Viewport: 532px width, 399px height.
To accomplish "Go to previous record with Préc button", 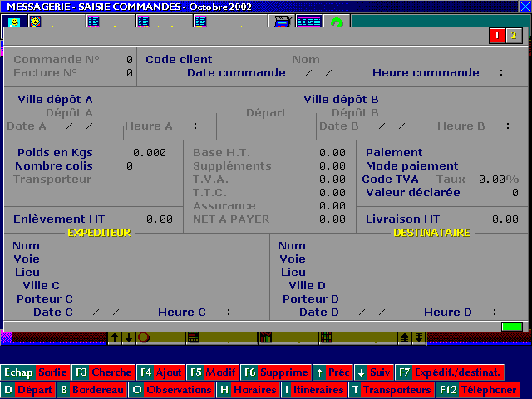I will pyautogui.click(x=332, y=372).
